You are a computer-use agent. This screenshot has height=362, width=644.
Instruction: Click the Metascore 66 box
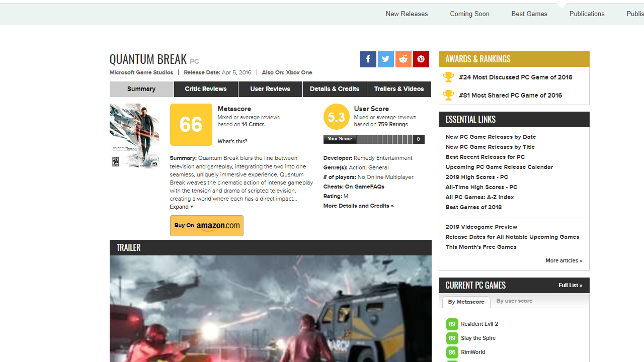[x=191, y=125]
